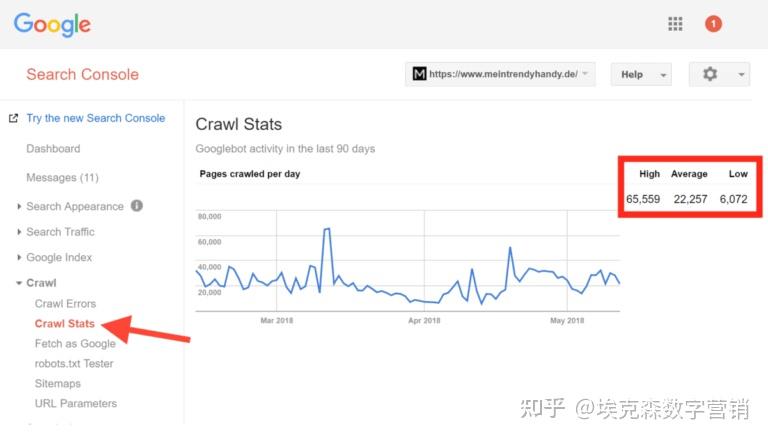The image size is (768, 440).
Task: Open robots.txt Tester
Action: click(74, 364)
